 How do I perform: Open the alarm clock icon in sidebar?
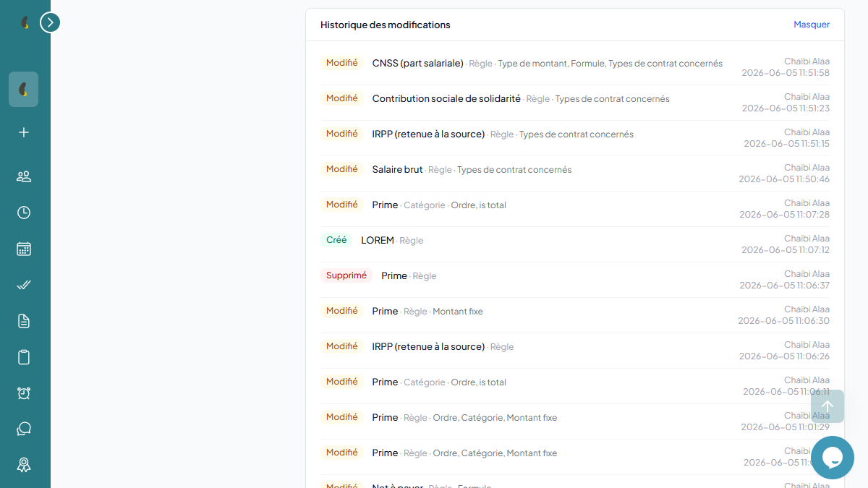24,393
